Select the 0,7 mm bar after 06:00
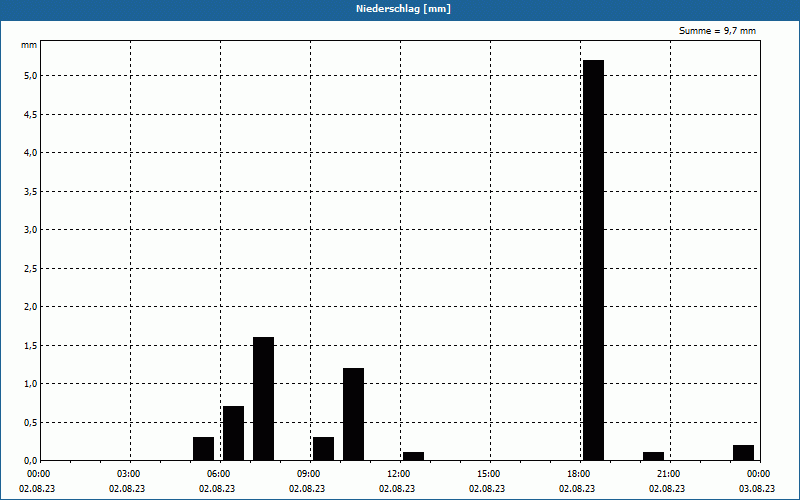Image resolution: width=800 pixels, height=500 pixels. coord(233,434)
